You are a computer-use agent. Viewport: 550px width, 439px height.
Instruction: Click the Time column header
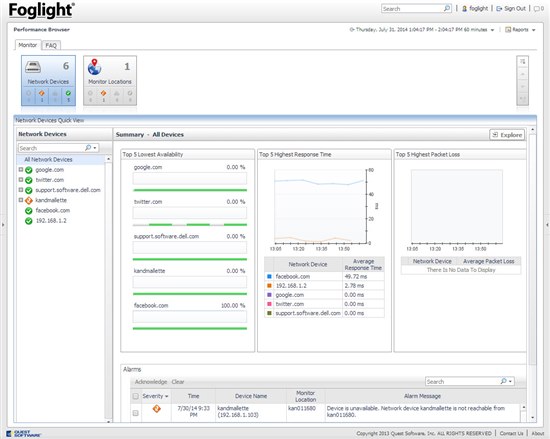(x=193, y=396)
